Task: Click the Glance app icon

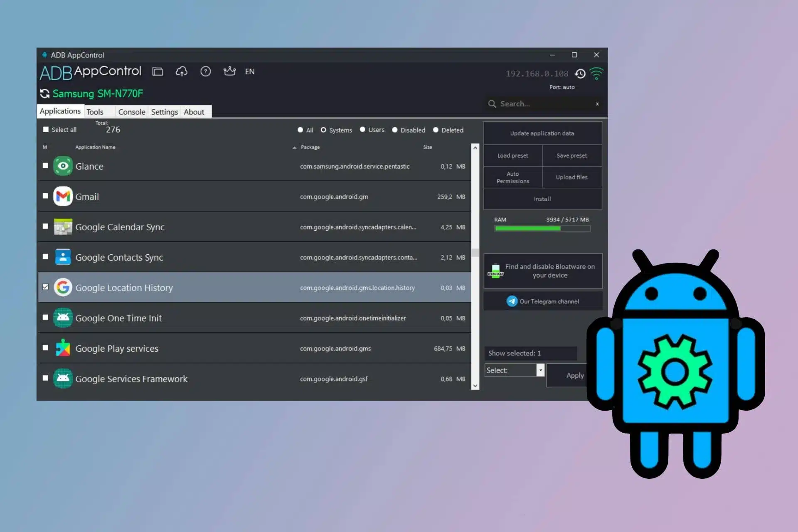Action: [63, 166]
